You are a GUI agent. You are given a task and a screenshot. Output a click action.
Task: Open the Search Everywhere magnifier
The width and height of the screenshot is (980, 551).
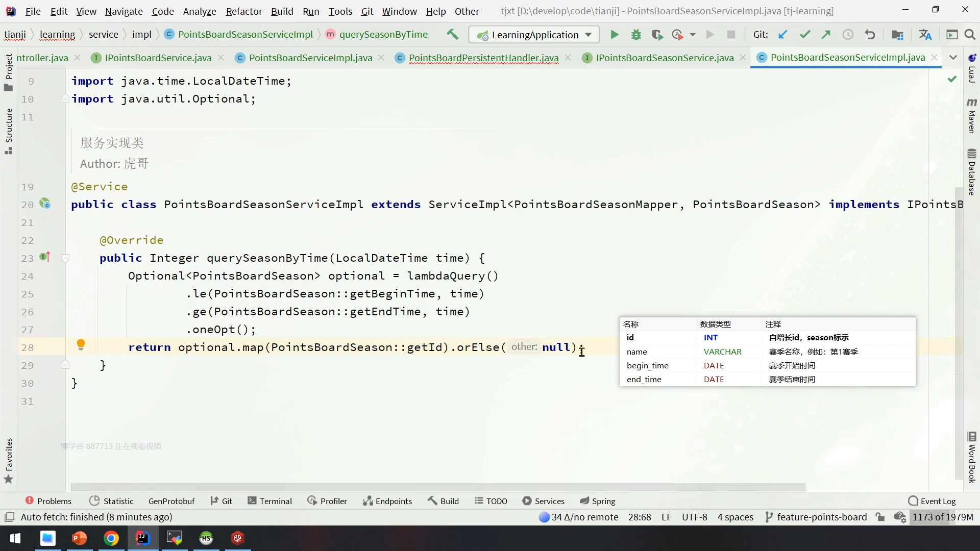[x=970, y=35]
